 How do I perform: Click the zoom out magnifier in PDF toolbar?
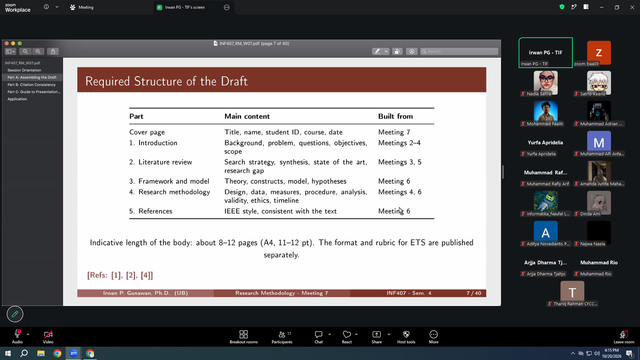click(x=25, y=51)
